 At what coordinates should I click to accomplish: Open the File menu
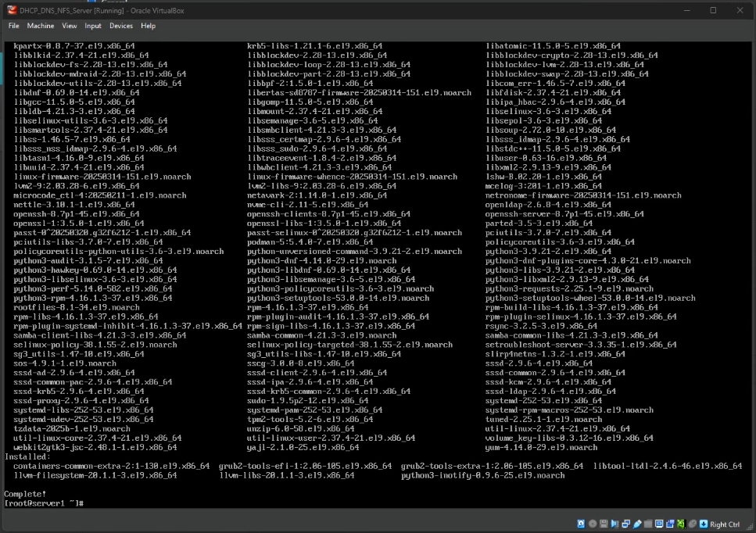coord(13,26)
